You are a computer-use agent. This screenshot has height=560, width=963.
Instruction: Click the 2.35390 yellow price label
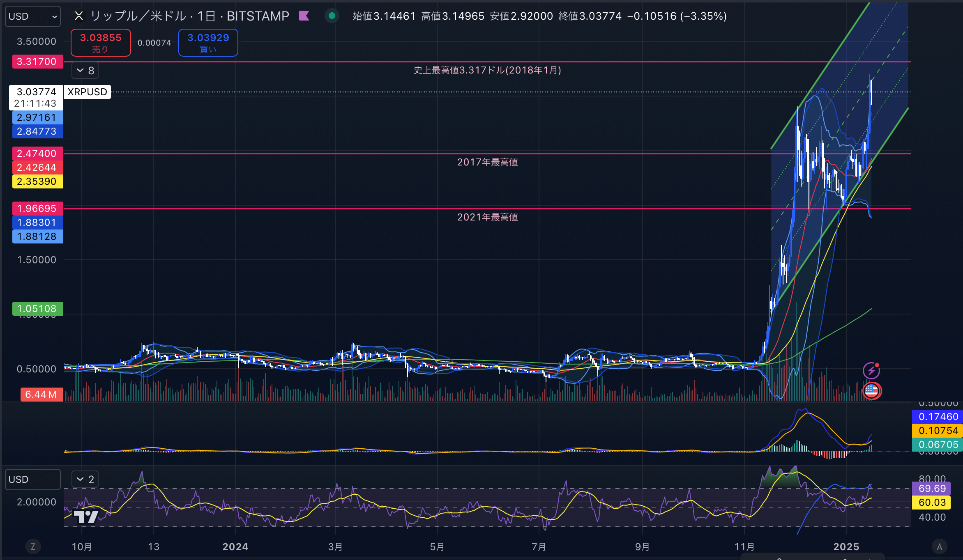click(37, 181)
